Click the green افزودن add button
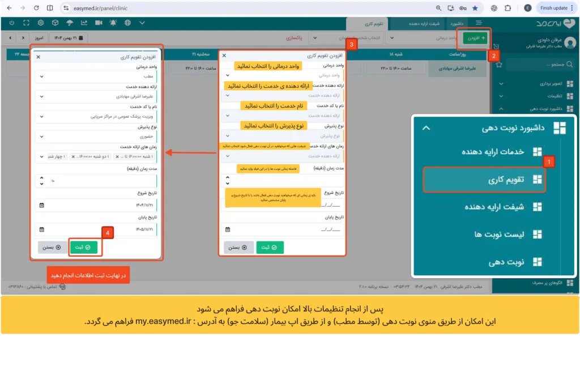 pyautogui.click(x=475, y=38)
